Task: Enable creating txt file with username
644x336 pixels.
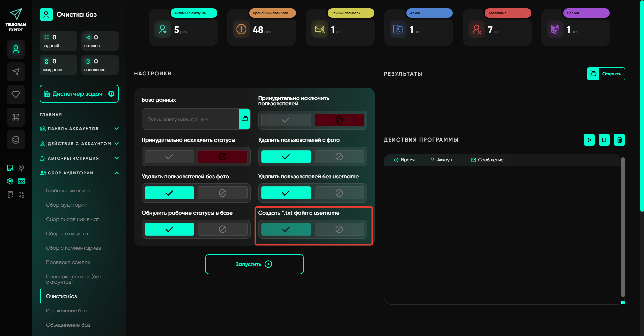Action: coord(286,229)
